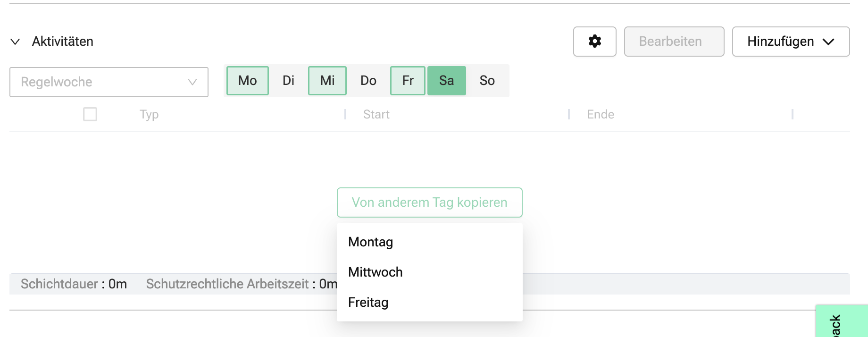
Task: Select the Mo day tab
Action: 248,81
